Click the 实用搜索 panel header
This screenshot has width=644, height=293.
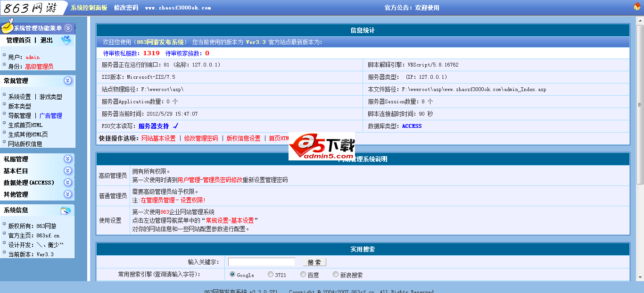363,249
